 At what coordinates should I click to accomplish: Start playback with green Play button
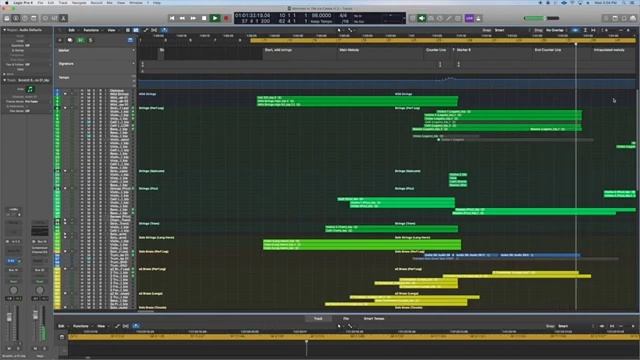pyautogui.click(x=215, y=18)
